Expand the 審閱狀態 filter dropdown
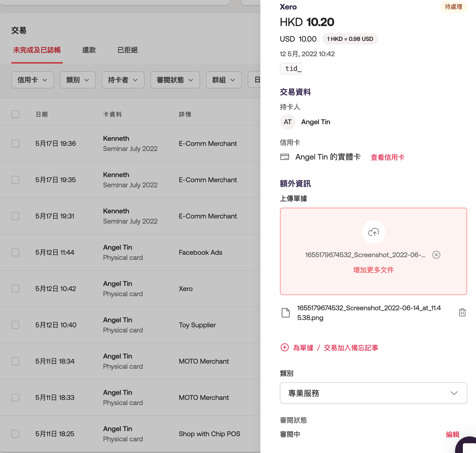The width and height of the screenshot is (476, 453). point(175,80)
